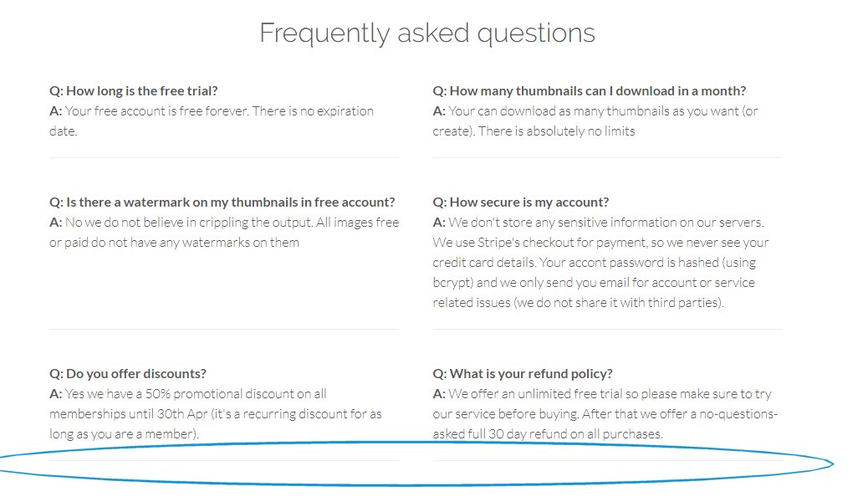Click the divider line under the discounts answer
The height and width of the screenshot is (502, 868).
point(224,460)
